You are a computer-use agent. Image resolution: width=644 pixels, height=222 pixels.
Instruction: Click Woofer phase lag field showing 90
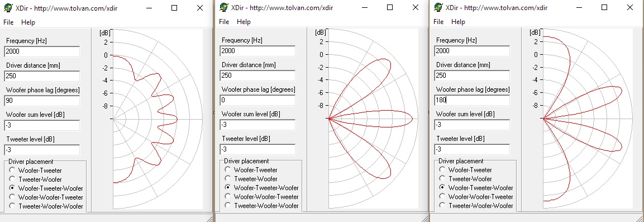pos(42,101)
